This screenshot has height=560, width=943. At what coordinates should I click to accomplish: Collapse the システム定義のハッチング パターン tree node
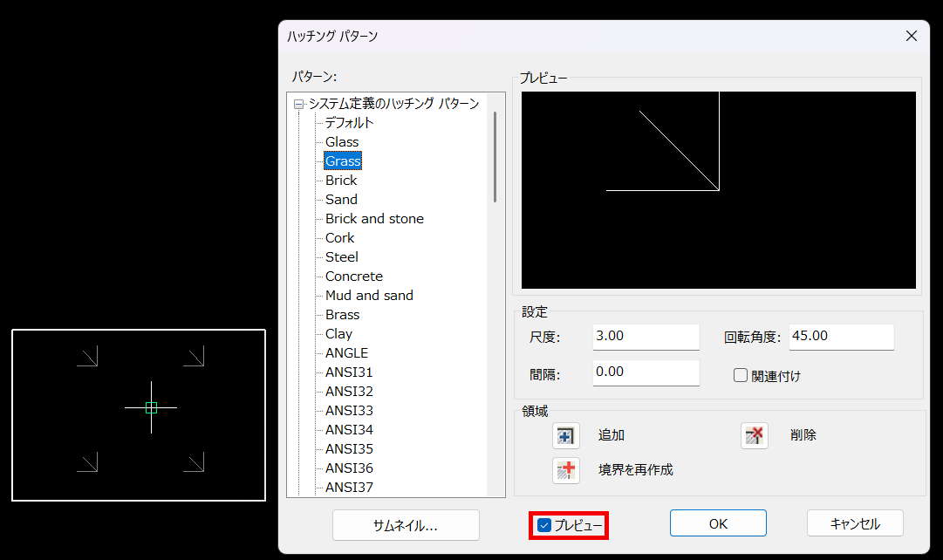pos(298,103)
